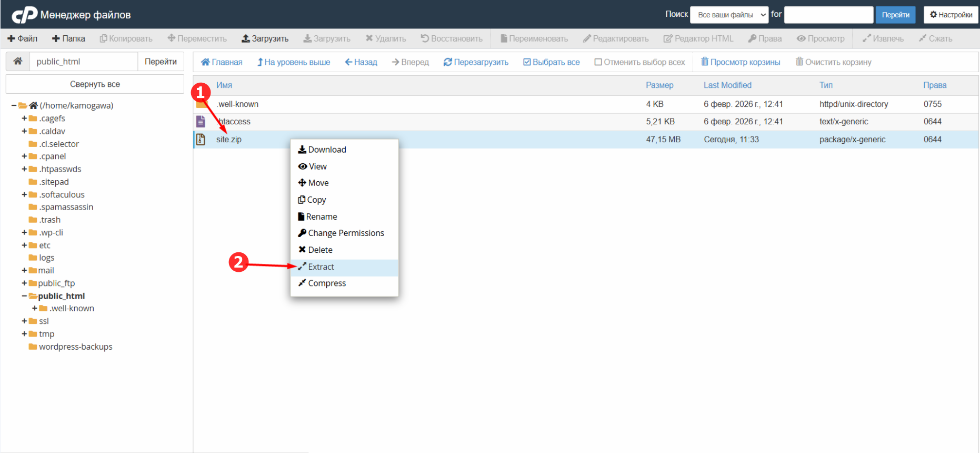Click Отменить выбор всех

639,62
